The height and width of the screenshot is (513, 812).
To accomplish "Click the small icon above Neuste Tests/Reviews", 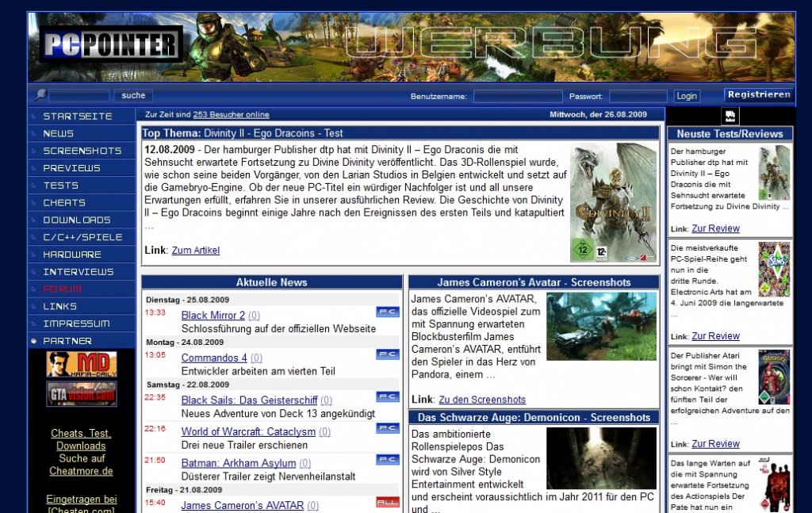I will pos(730,117).
